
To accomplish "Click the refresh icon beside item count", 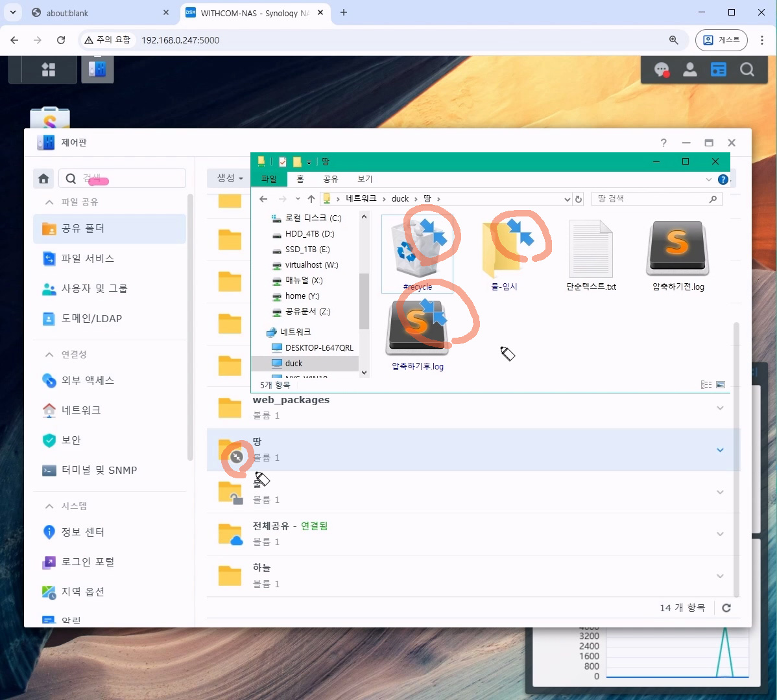I will [x=726, y=608].
